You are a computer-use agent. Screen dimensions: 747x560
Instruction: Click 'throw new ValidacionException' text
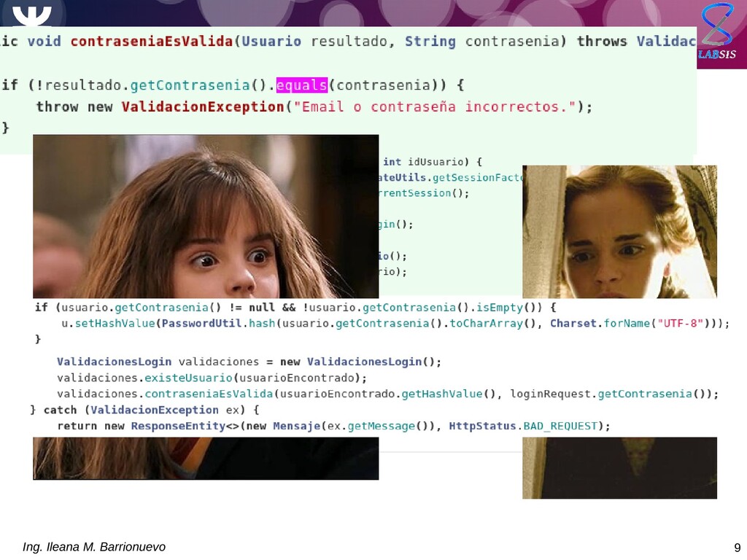(x=160, y=106)
